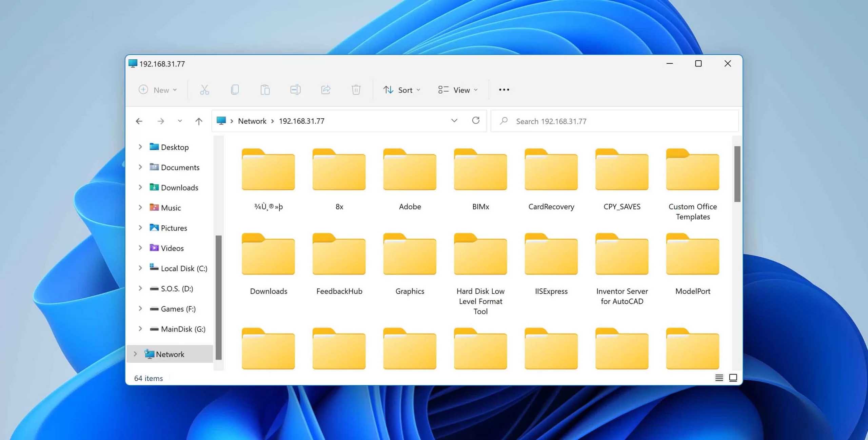Expand the Local Disk (C:) node
Viewport: 868px width, 440px height.
[140, 268]
